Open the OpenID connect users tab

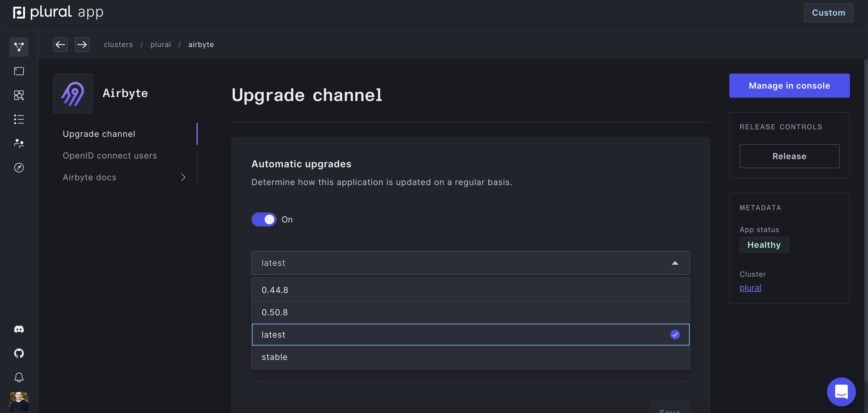(109, 156)
